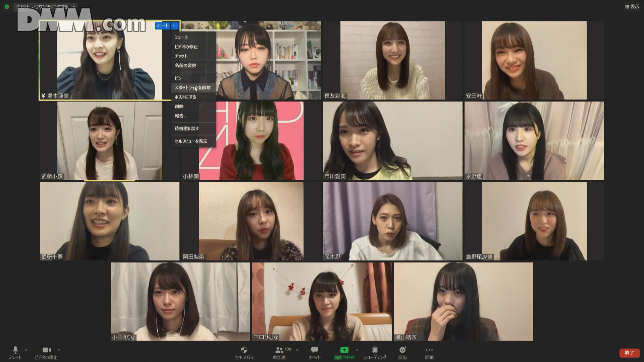Click the green encryption shield icon
The image size is (644, 362).
[6, 7]
